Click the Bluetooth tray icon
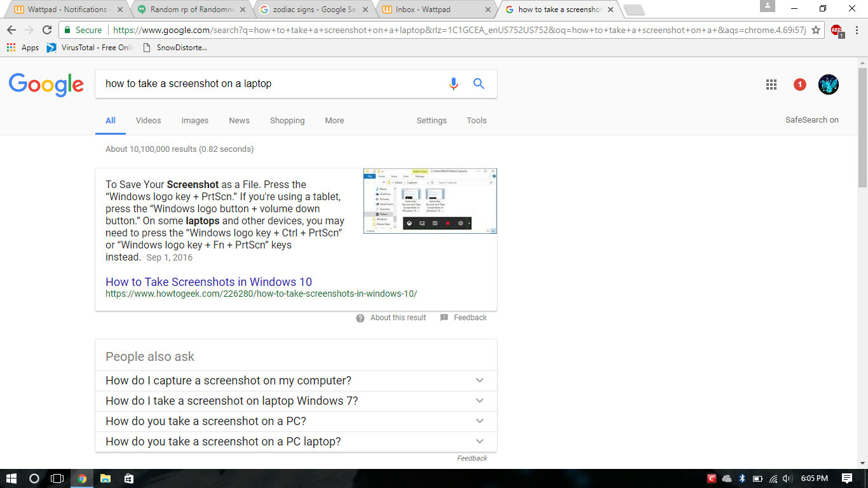 pyautogui.click(x=742, y=478)
